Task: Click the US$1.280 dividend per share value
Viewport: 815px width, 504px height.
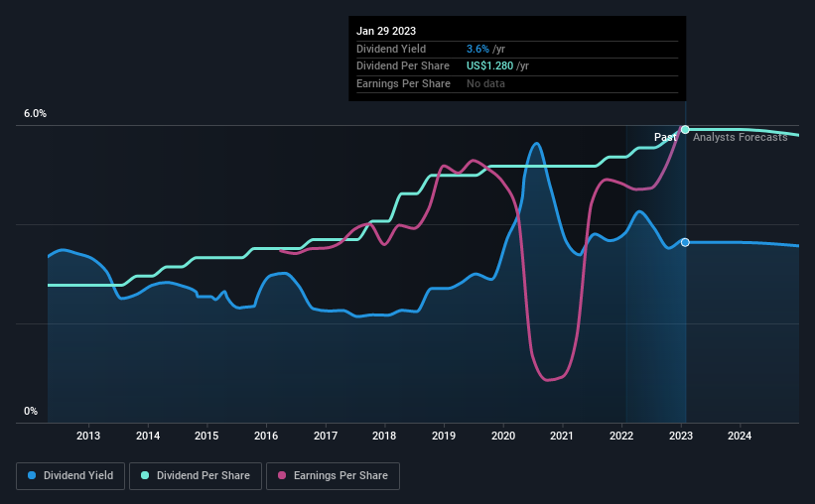Action: pyautogui.click(x=489, y=66)
